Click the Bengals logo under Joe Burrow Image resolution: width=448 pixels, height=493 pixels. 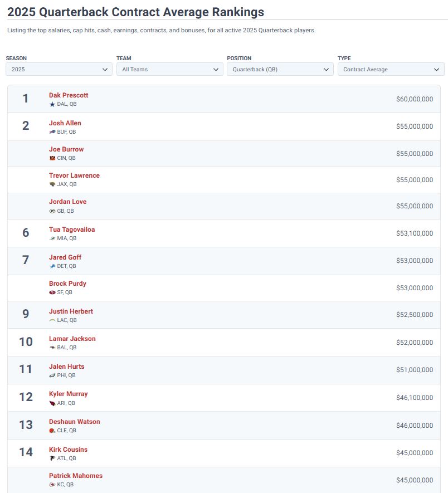52,158
